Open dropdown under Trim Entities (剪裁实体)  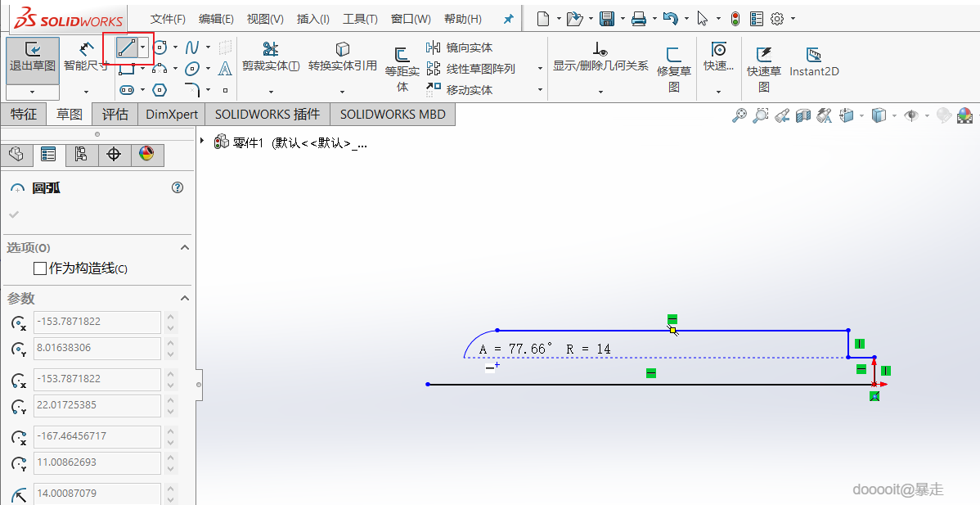coord(271,92)
